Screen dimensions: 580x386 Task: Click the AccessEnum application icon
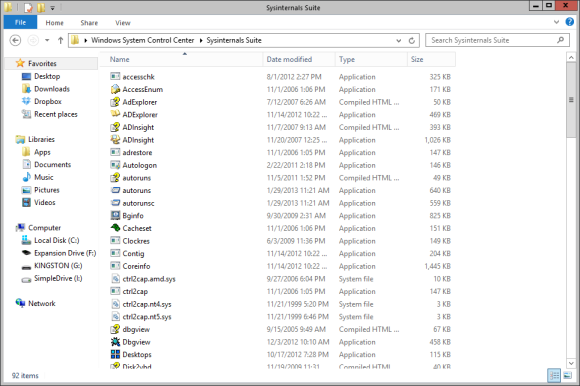point(115,89)
